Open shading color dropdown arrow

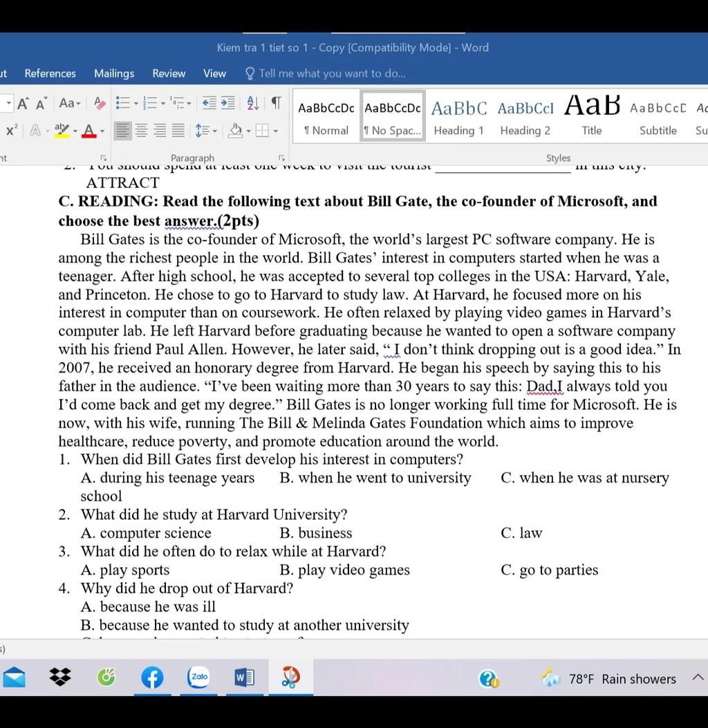point(248,131)
